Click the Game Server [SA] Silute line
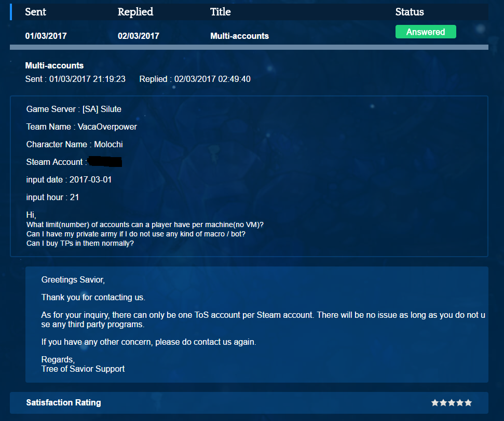 pos(74,109)
